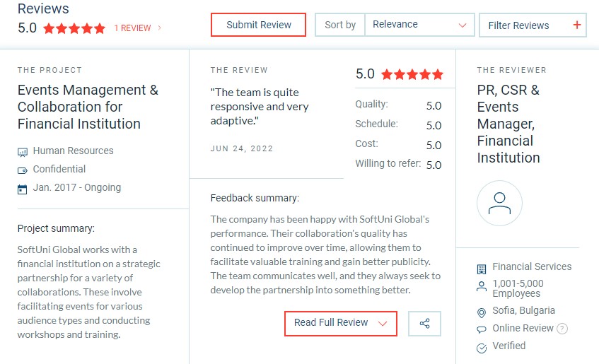
Task: Click the overall five-star rating at top
Action: pos(74,28)
